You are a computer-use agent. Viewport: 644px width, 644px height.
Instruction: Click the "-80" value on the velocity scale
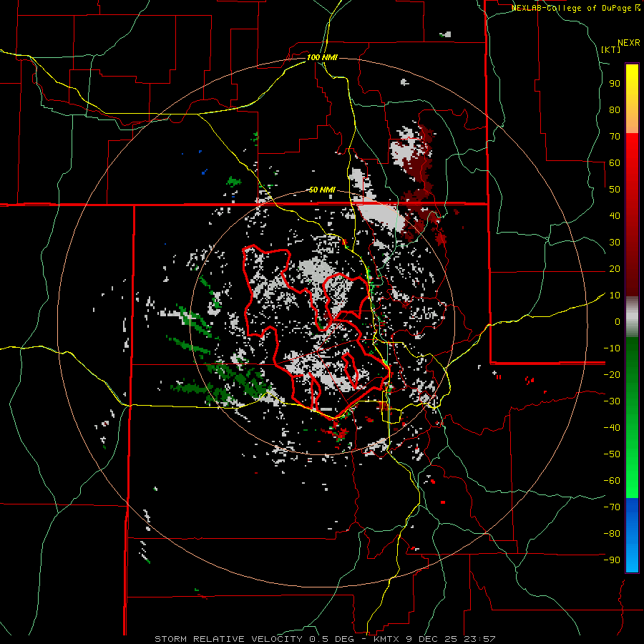(x=612, y=534)
